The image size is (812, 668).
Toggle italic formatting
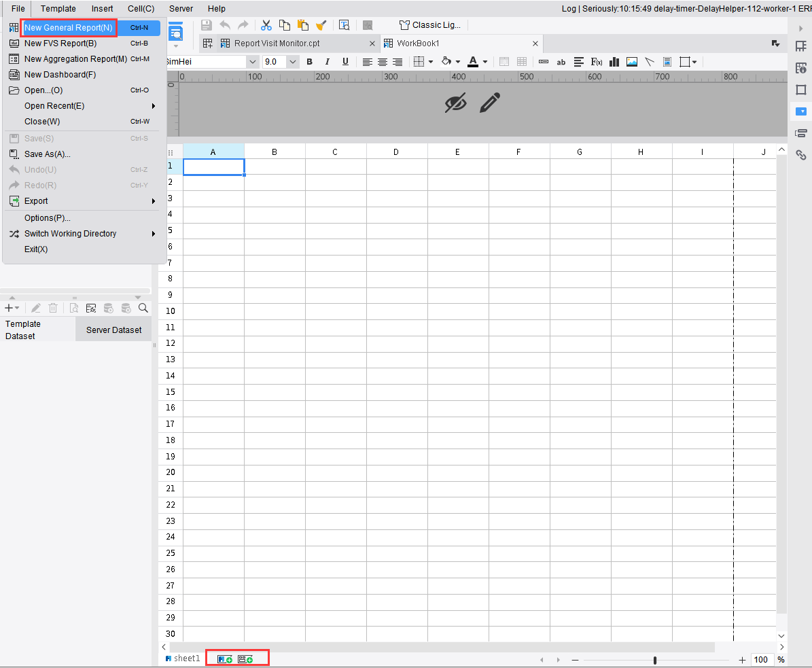pyautogui.click(x=328, y=62)
